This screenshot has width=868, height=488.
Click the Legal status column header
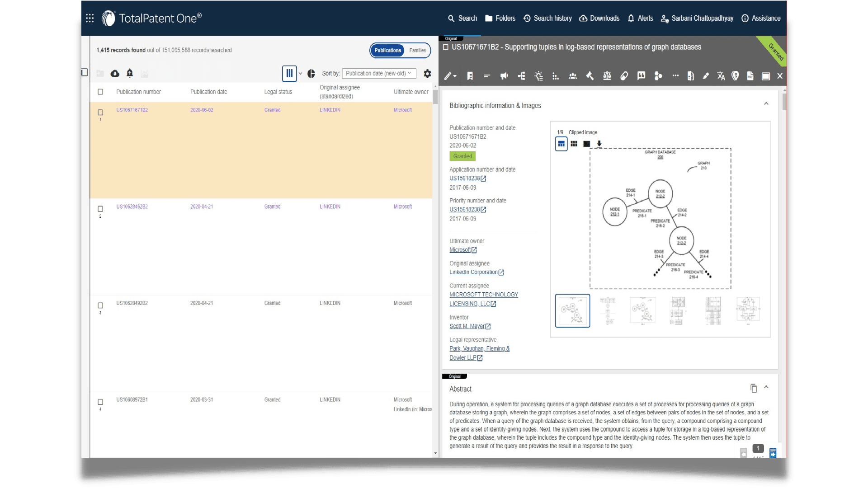tap(278, 92)
